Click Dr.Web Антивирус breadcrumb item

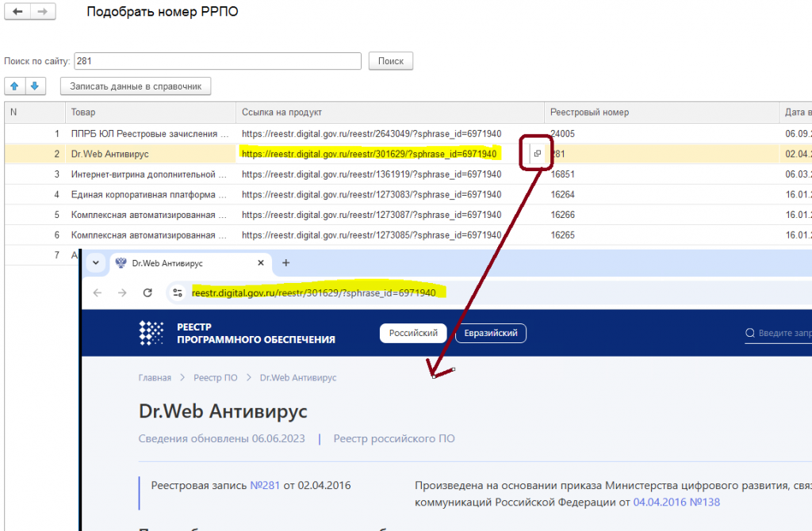(298, 378)
